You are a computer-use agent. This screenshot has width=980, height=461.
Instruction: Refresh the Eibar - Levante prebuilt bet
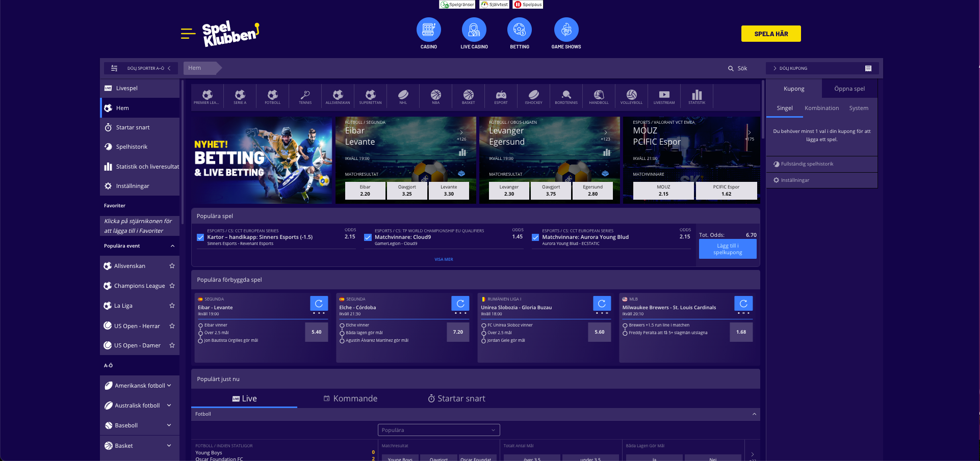[319, 304]
